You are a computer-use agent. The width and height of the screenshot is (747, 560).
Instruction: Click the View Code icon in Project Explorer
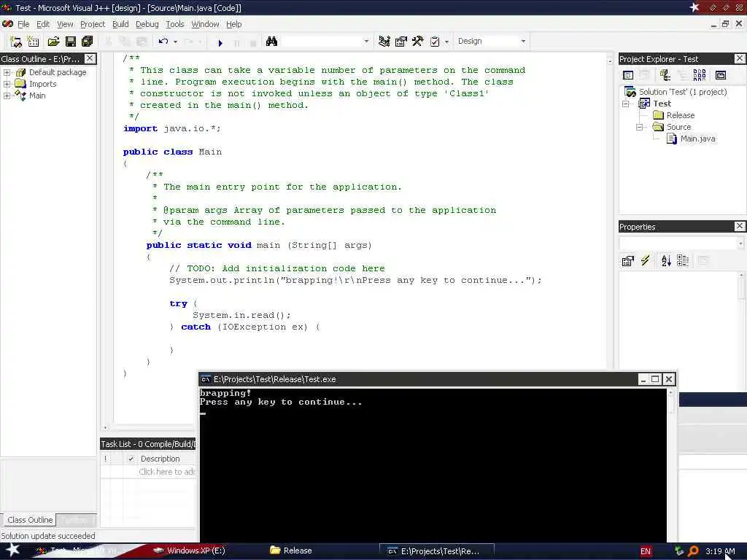(628, 75)
